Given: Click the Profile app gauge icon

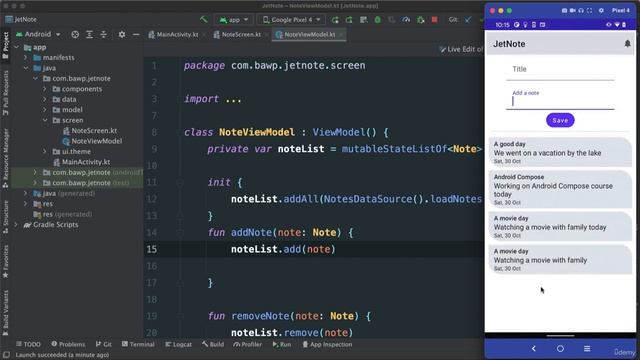Looking at the screenshot, I should coord(406,20).
